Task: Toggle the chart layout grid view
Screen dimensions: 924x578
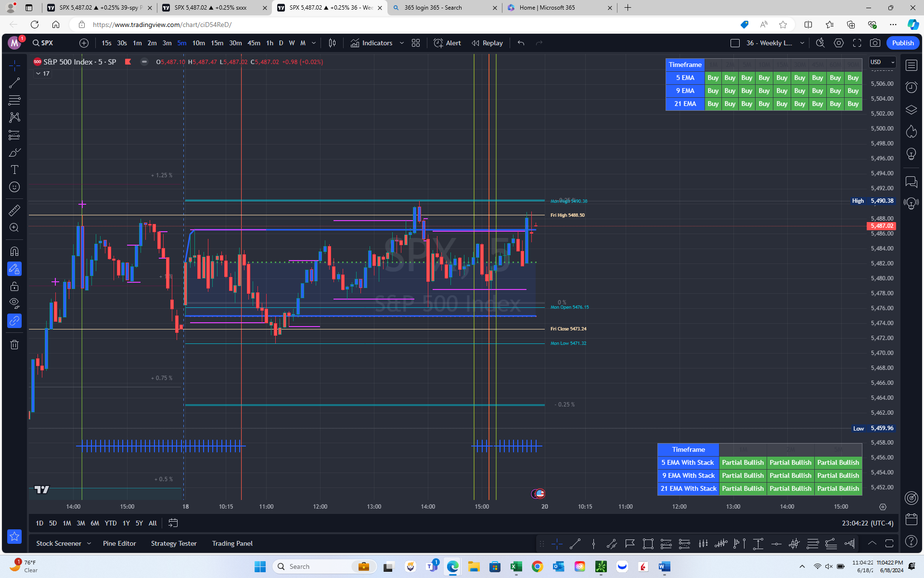Action: coord(415,42)
